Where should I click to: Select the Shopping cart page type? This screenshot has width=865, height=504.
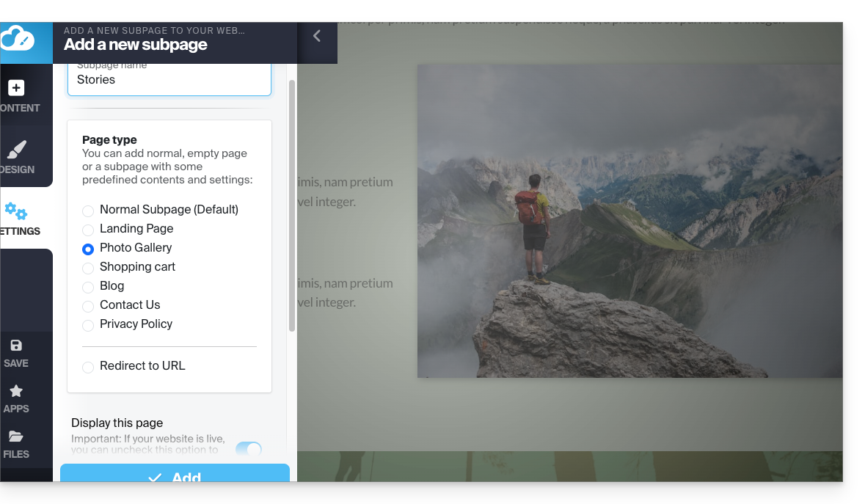[88, 268]
